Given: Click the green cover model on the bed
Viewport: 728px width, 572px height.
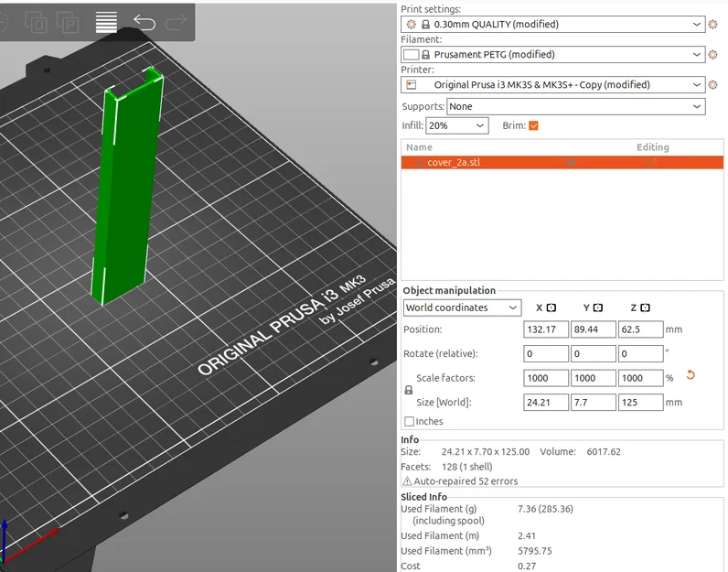Looking at the screenshot, I should 125,186.
